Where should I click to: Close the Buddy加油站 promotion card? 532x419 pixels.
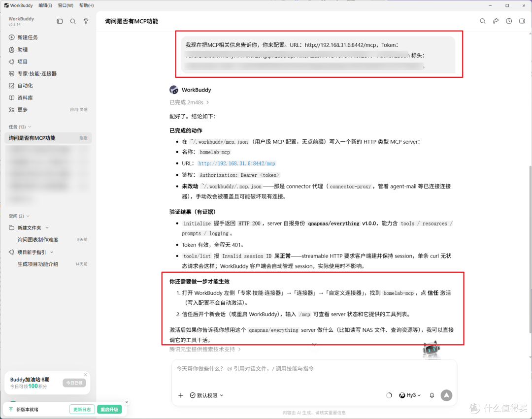click(x=86, y=375)
